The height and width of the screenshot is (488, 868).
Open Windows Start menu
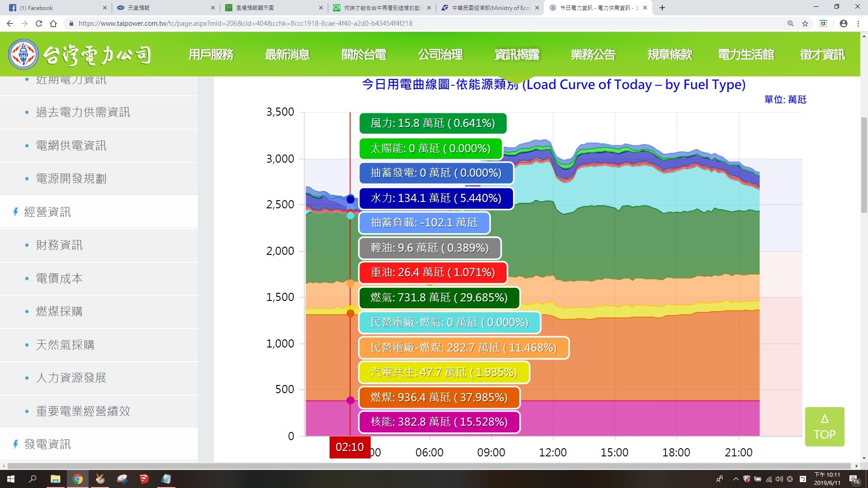click(11, 479)
